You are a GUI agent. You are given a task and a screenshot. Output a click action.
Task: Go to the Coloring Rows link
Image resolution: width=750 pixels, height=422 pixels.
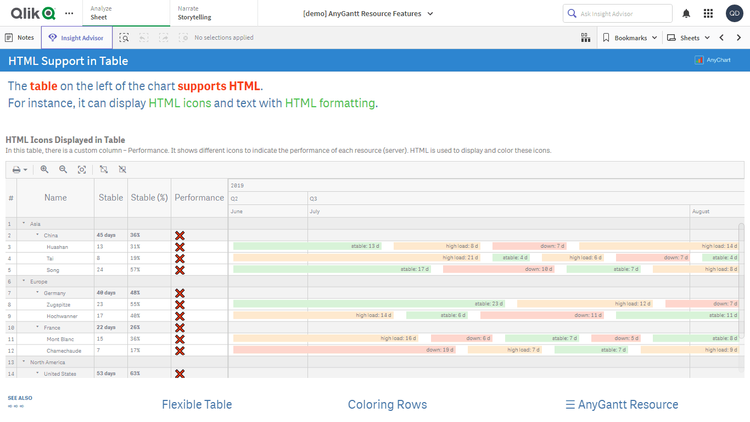pos(387,405)
